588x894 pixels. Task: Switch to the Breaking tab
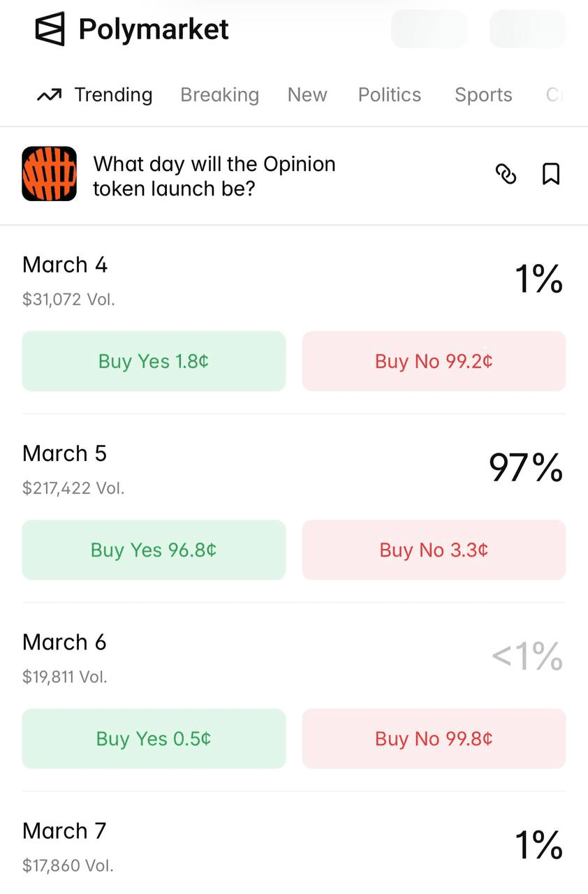click(219, 95)
